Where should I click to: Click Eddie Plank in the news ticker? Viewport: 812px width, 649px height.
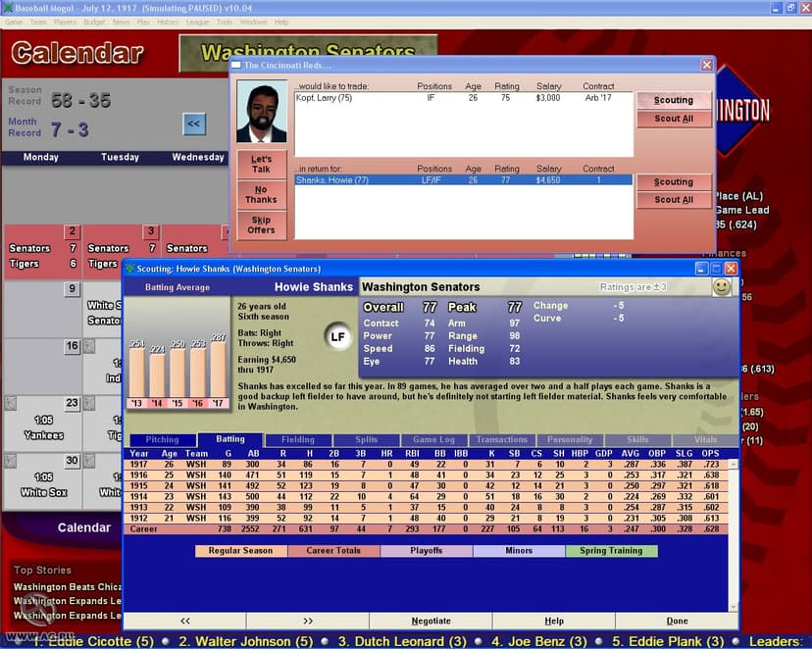(669, 642)
